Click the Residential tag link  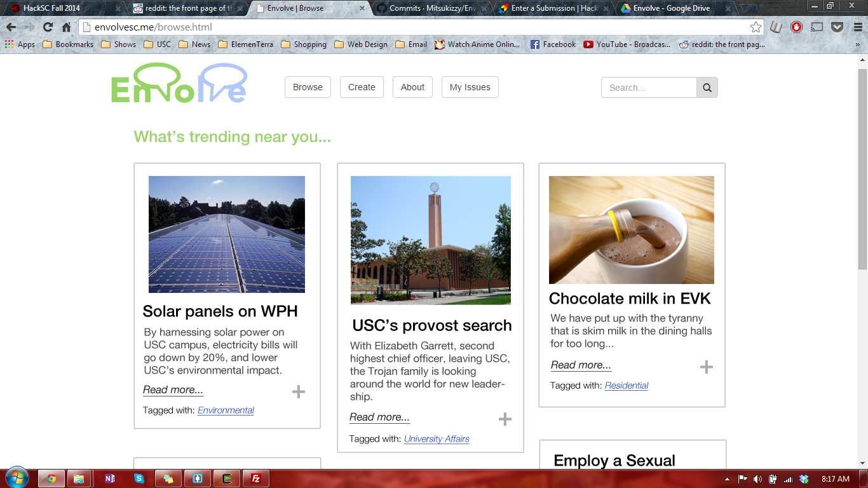pyautogui.click(x=627, y=386)
